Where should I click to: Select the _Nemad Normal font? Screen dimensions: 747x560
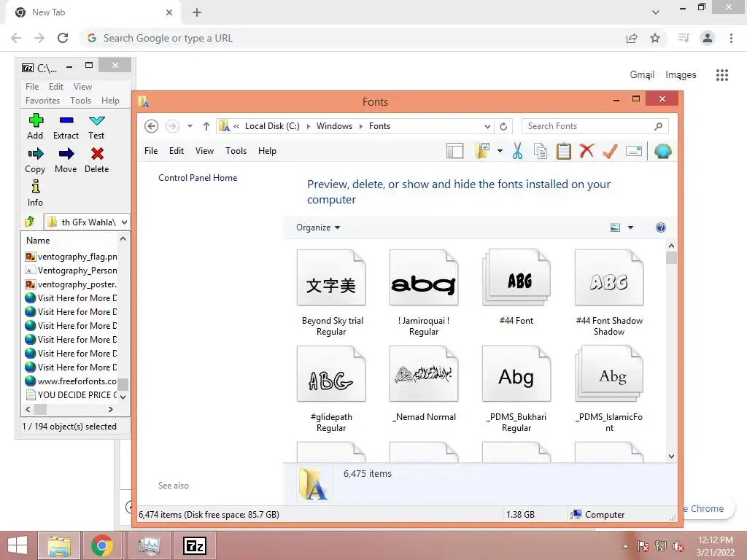tap(424, 384)
